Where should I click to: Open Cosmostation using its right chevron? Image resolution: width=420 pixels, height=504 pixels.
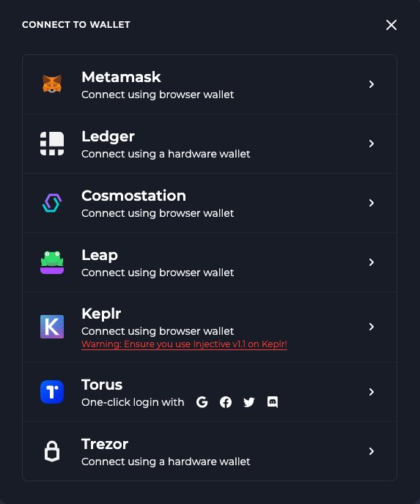(372, 203)
